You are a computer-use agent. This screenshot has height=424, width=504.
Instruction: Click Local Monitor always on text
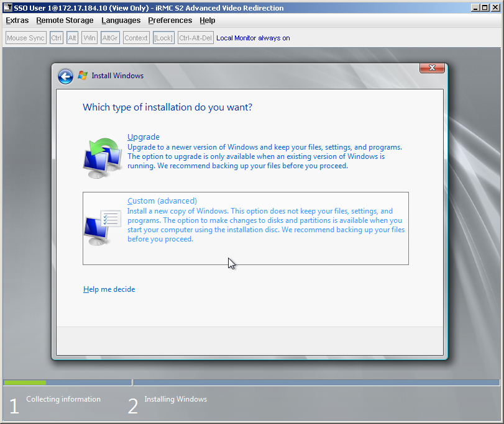click(253, 38)
